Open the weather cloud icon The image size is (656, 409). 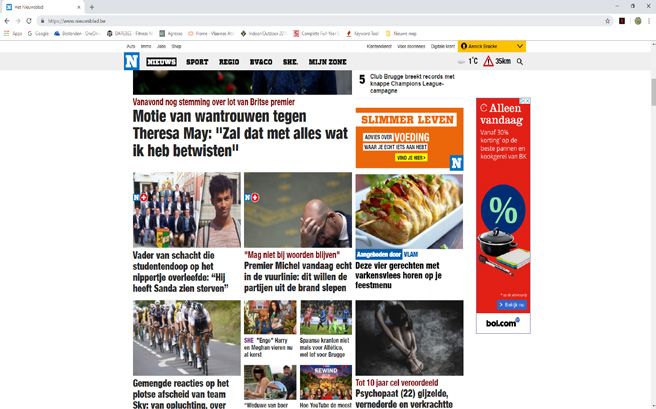pyautogui.click(x=461, y=61)
